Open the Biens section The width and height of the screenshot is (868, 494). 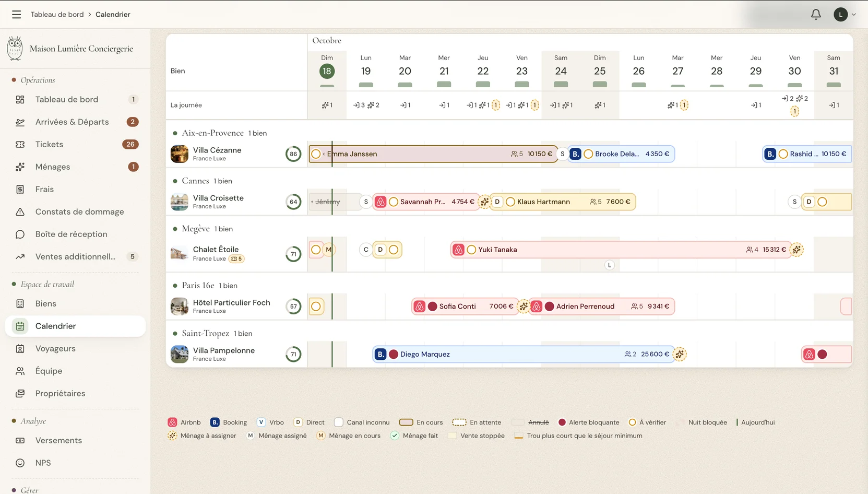[x=76, y=304]
